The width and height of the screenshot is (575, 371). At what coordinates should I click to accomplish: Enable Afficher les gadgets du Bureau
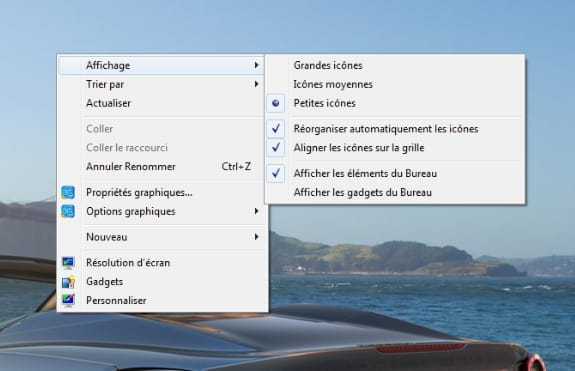click(362, 192)
